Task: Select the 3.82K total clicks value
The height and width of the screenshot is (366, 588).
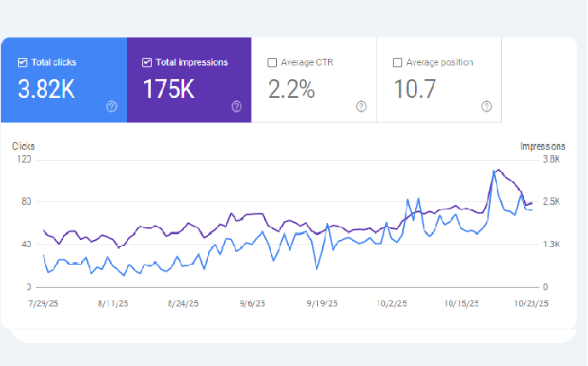Action: click(x=48, y=88)
